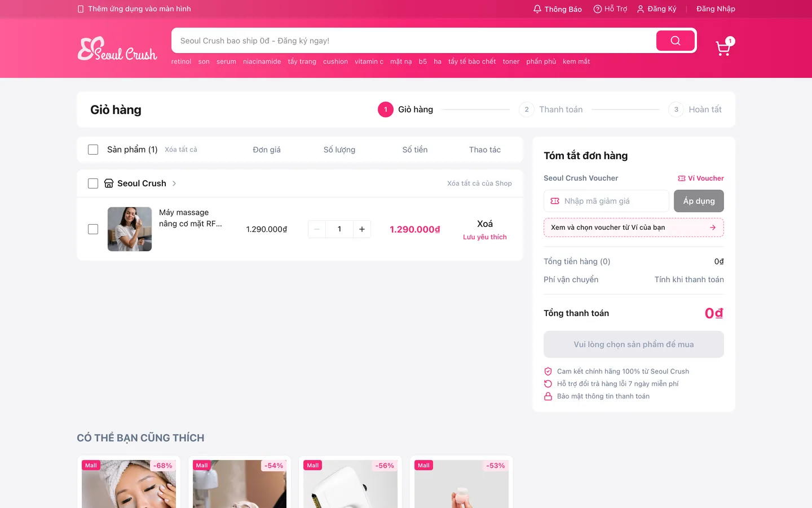Go to the Giỏ hàng step
Viewport: 812px width, 508px height.
tap(405, 110)
